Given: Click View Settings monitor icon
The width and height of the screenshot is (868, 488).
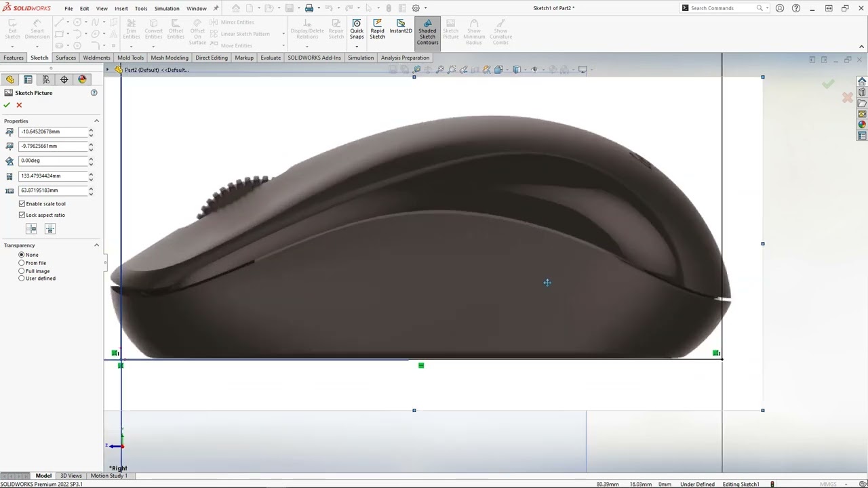Looking at the screenshot, I should [583, 70].
